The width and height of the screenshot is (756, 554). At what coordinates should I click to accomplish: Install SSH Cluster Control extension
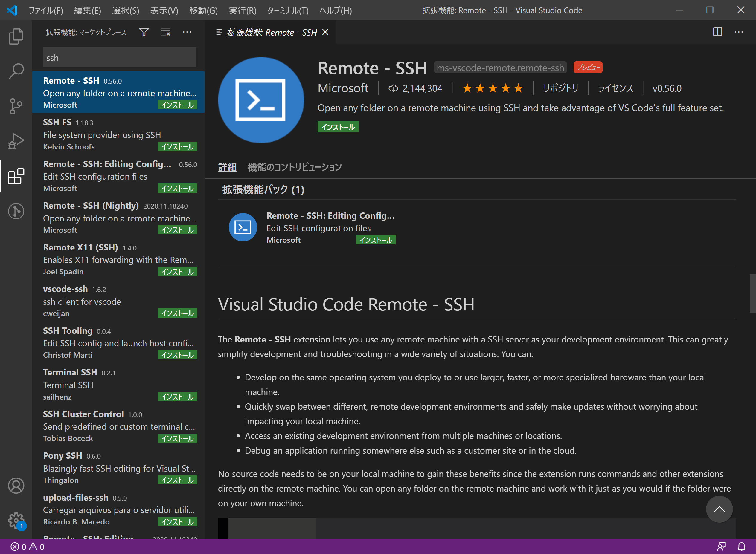(177, 438)
